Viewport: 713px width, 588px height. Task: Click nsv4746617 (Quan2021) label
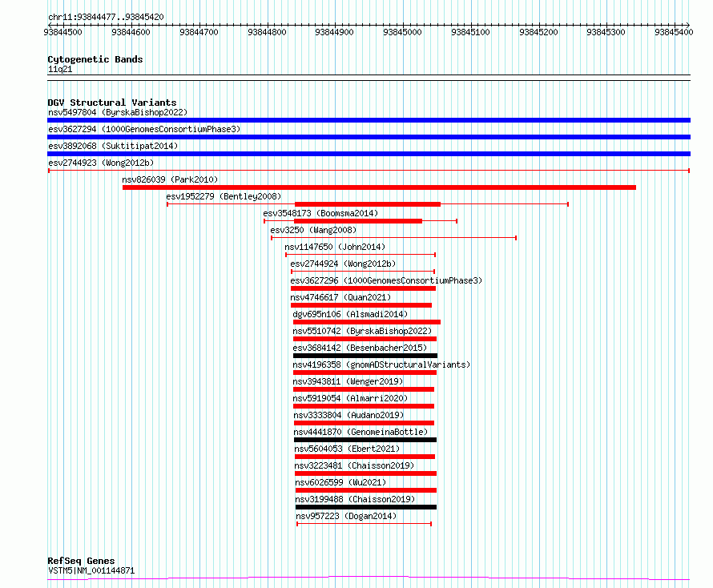point(340,297)
